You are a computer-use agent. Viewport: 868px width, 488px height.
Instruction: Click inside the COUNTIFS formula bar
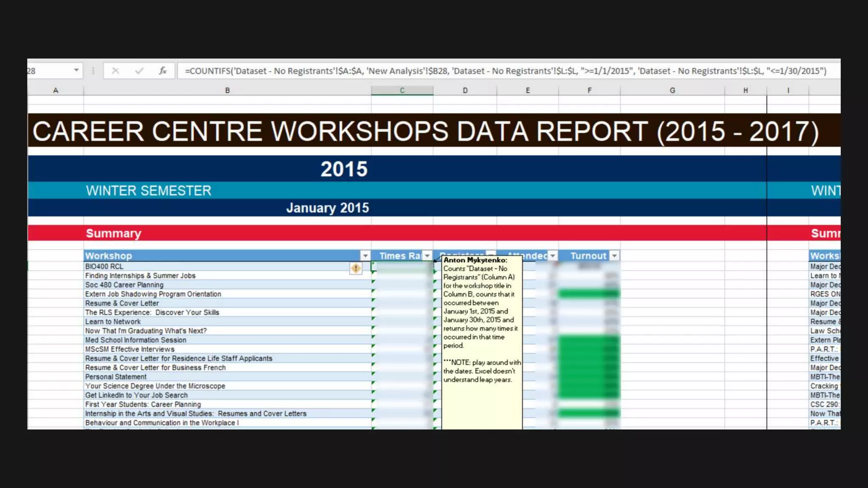(x=504, y=71)
